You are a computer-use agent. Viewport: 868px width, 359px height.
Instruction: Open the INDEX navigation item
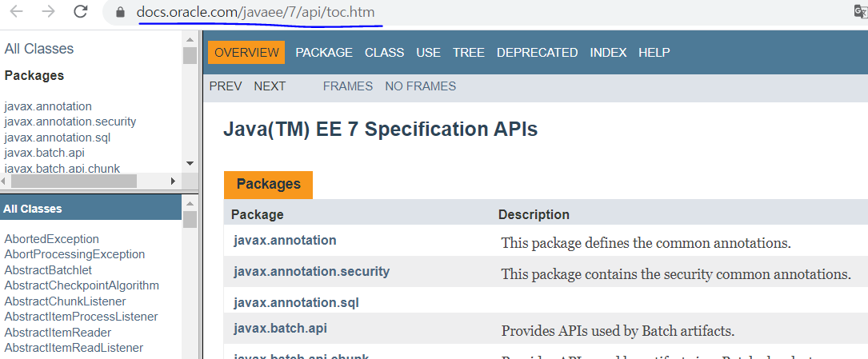(608, 53)
